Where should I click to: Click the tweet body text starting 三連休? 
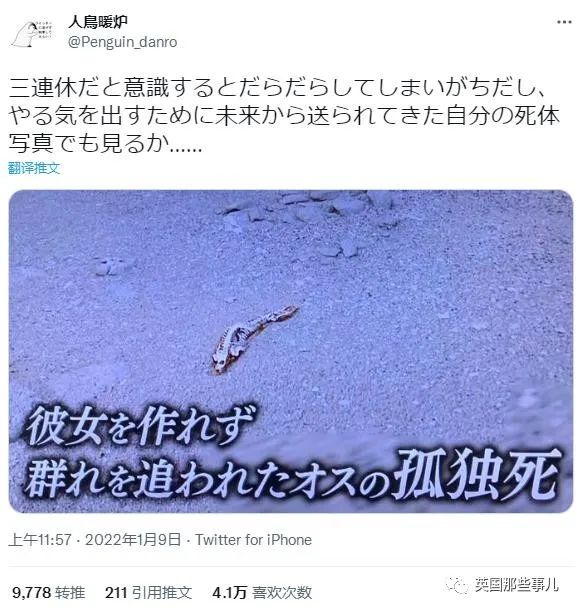[284, 115]
